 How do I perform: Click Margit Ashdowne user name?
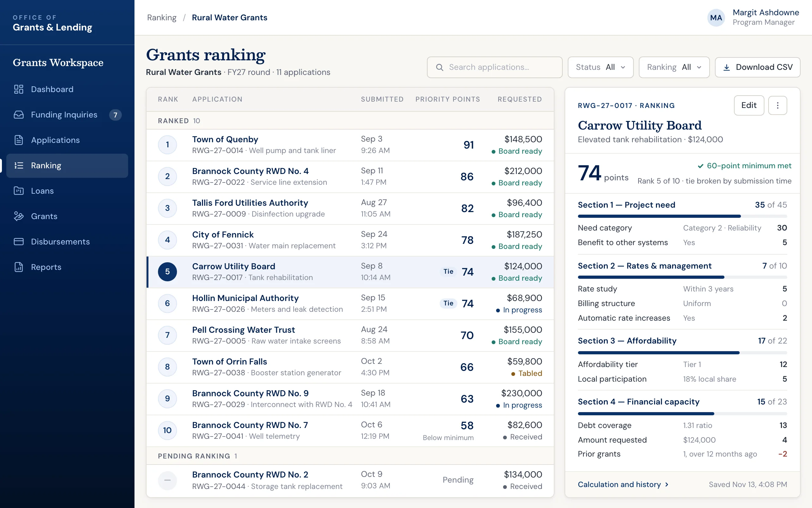pos(766,12)
